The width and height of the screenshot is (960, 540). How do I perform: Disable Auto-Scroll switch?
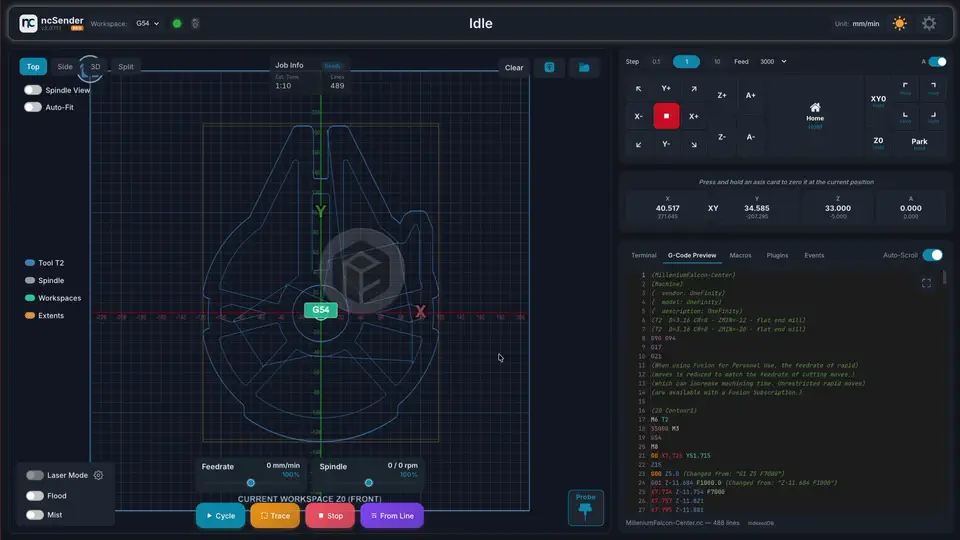[x=933, y=255]
